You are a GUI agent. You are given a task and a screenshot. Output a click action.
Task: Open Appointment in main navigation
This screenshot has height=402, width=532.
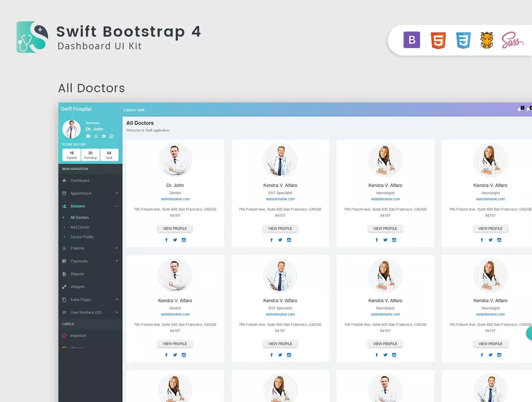click(81, 194)
